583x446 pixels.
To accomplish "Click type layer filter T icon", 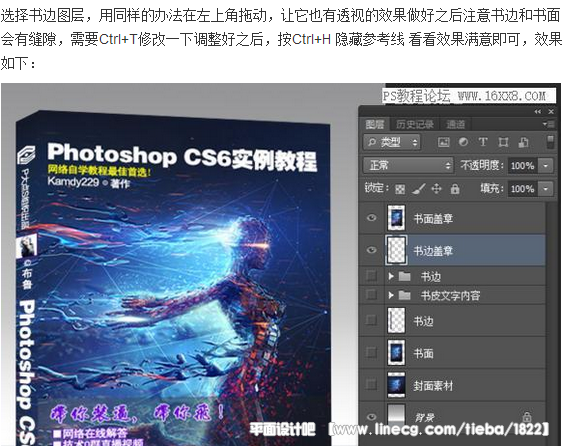I will [483, 142].
